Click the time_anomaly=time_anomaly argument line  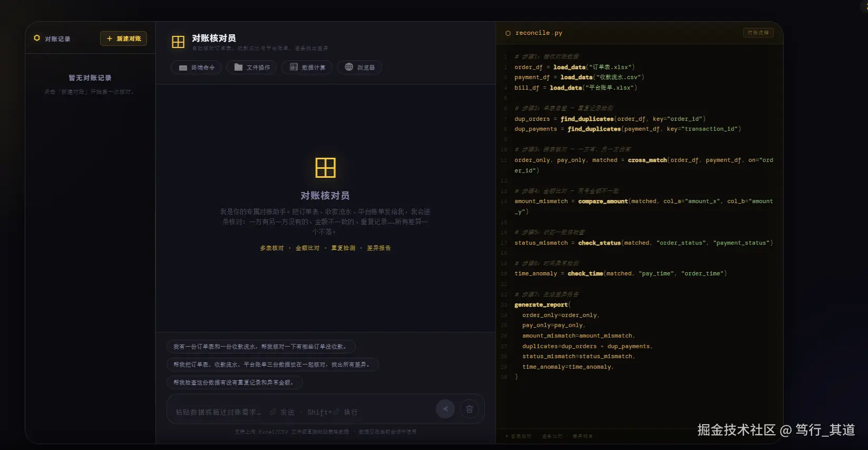pyautogui.click(x=568, y=367)
